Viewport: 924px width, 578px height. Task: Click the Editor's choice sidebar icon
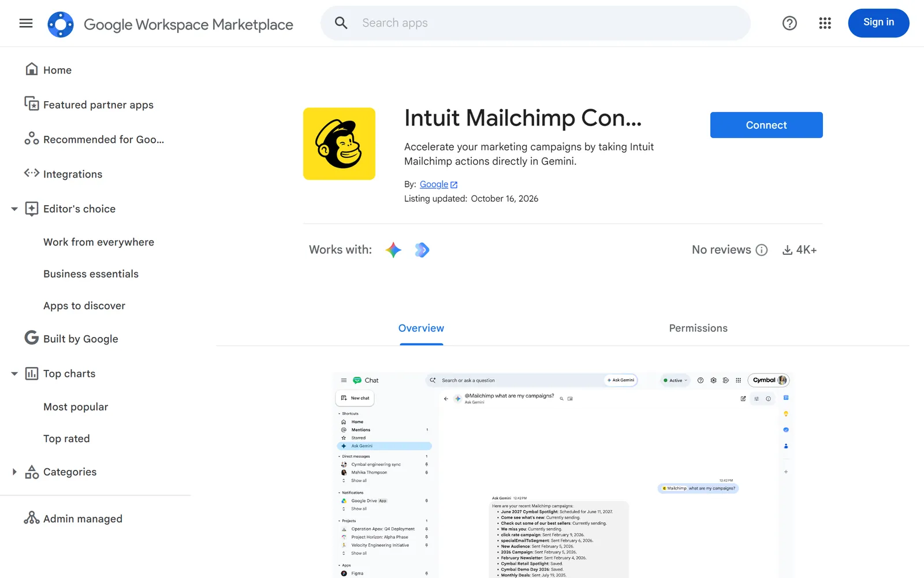pyautogui.click(x=32, y=209)
